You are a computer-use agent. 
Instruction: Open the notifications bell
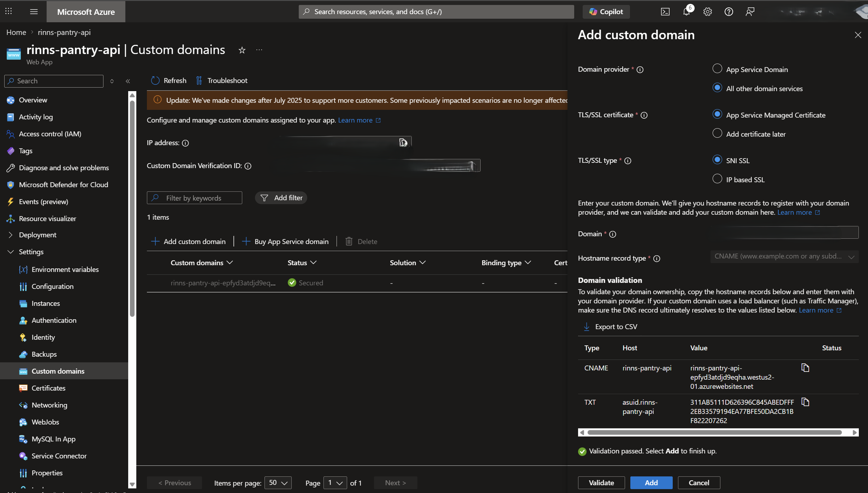point(686,12)
